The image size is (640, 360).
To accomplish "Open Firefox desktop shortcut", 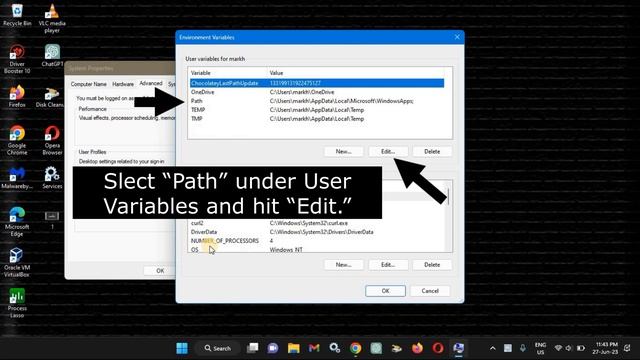I will coord(17,96).
